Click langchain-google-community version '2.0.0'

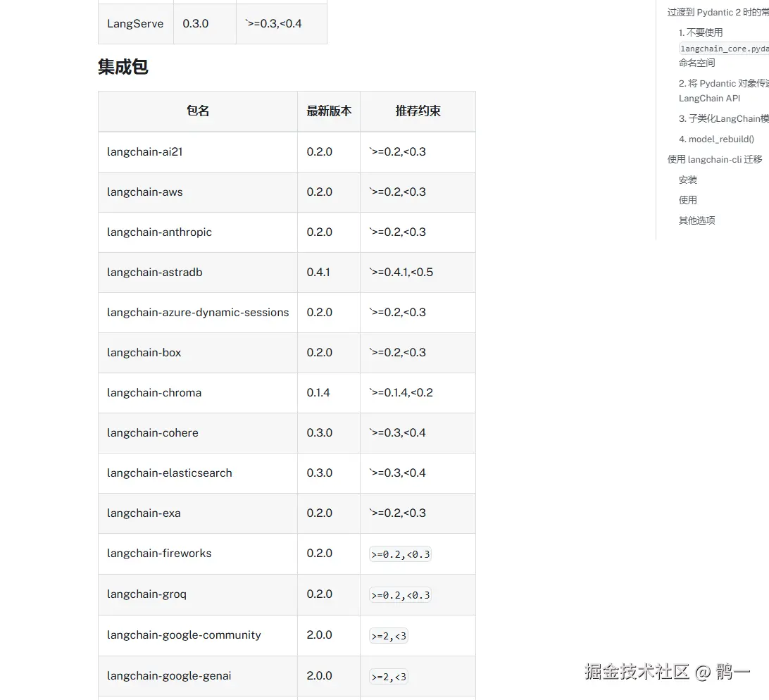pyautogui.click(x=319, y=635)
